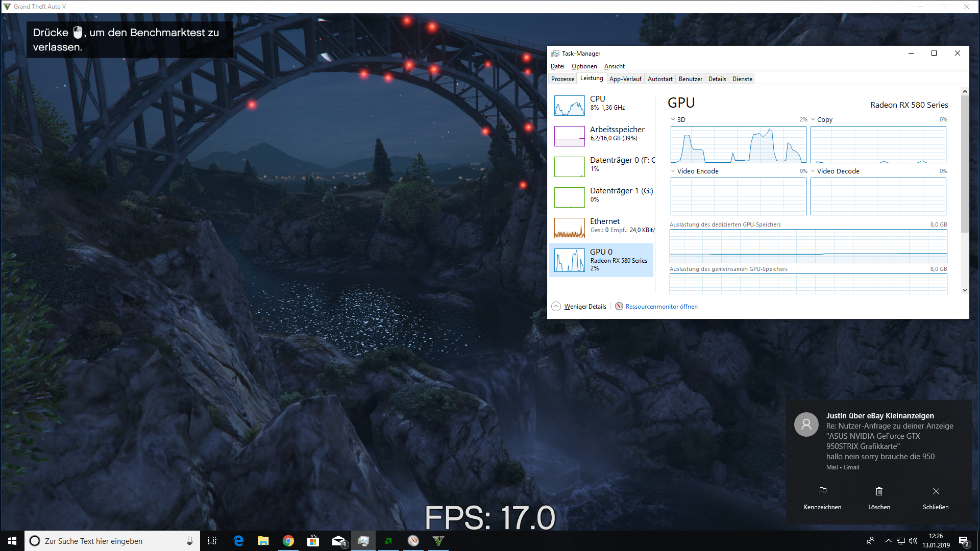
Task: Collapse view with Weniger Details chevron
Action: tap(556, 307)
